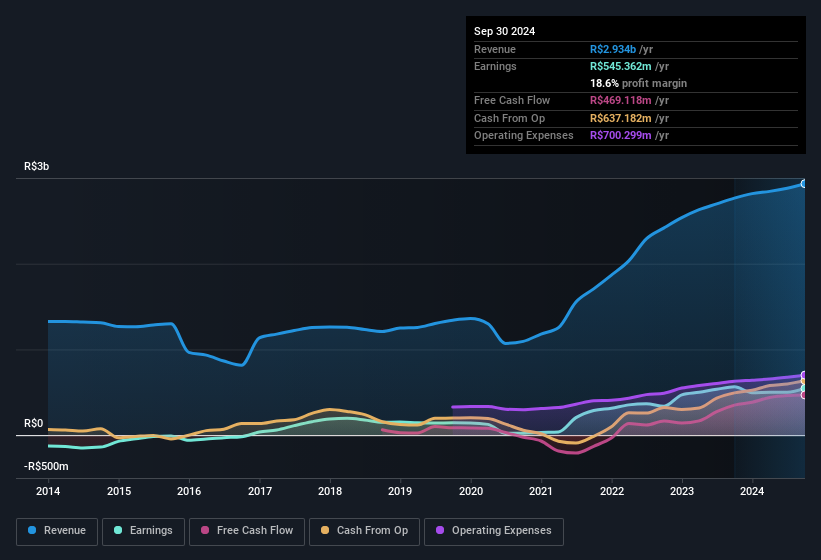This screenshot has width=821, height=560.
Task: Click the orange Cash From Op legend dot
Action: point(325,530)
